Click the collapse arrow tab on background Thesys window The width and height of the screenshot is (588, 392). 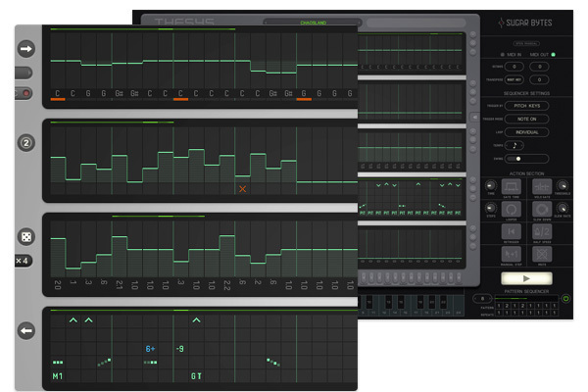pyautogui.click(x=474, y=118)
